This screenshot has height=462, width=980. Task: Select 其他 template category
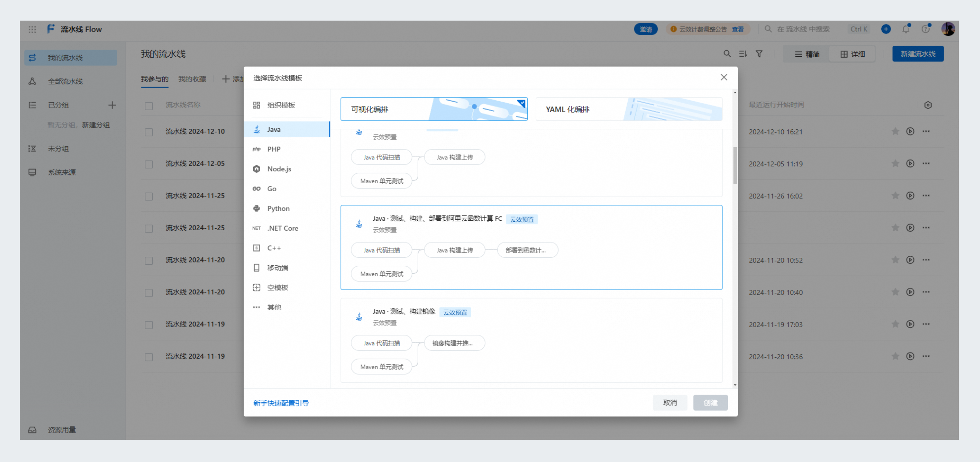point(287,308)
